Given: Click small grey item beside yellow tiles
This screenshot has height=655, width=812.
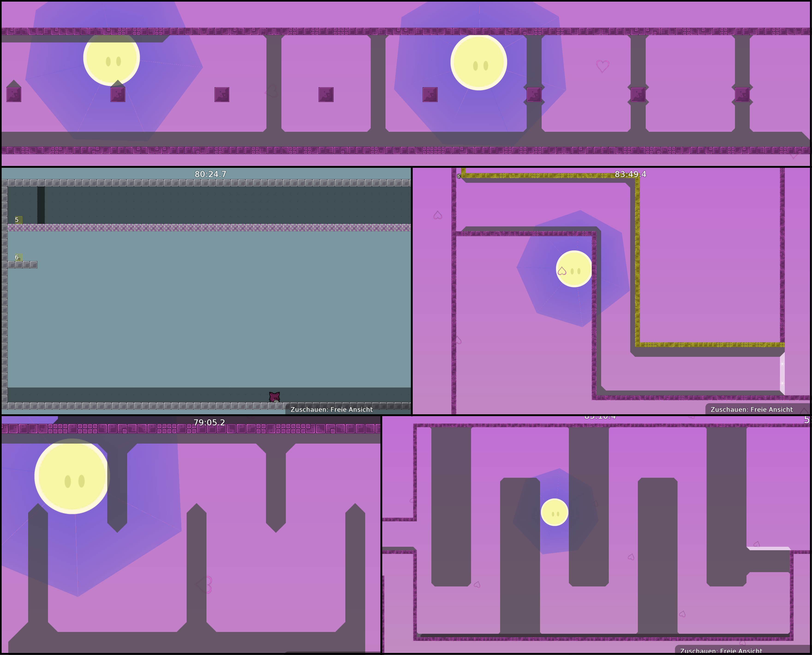Looking at the screenshot, I should pos(459,176).
